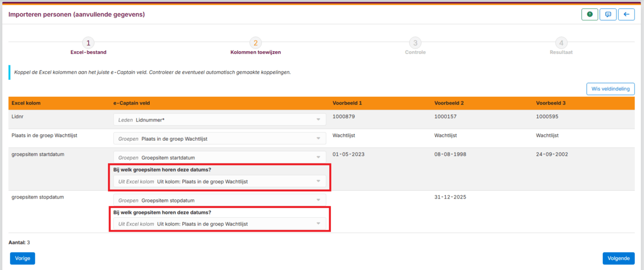Image resolution: width=644 pixels, height=270 pixels.
Task: Click the Voorbeeld 1 column header
Action: pos(347,103)
